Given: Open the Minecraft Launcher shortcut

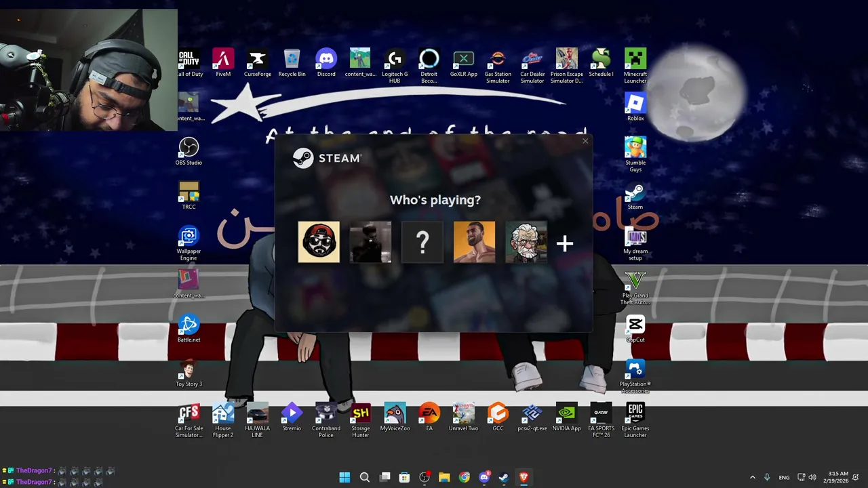Looking at the screenshot, I should [635, 66].
